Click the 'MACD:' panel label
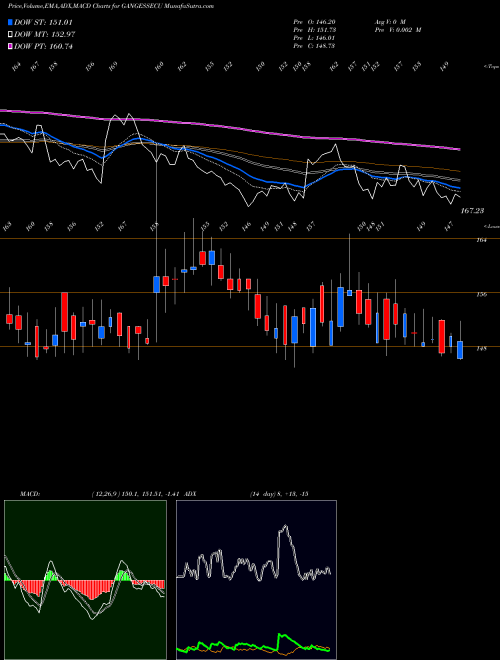Viewport: 500px width, 660px height. click(30, 494)
